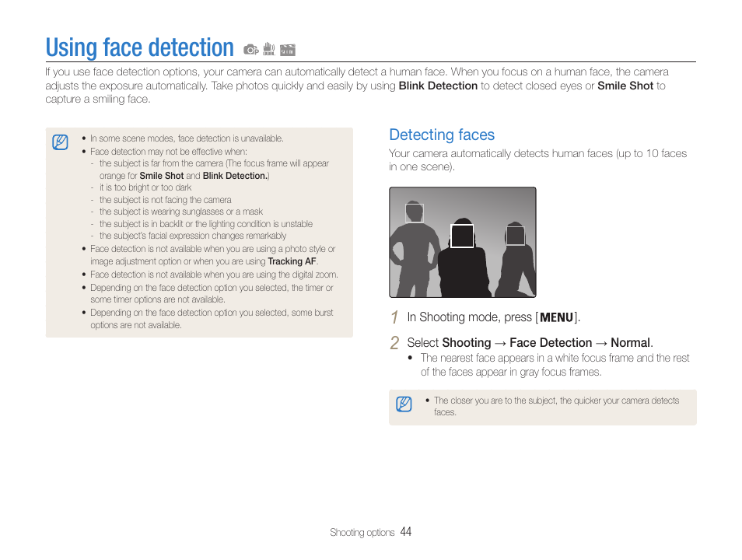Image resolution: width=742 pixels, height=560 pixels.
Task: Click the note icon beside closer subject tip
Action: (404, 404)
